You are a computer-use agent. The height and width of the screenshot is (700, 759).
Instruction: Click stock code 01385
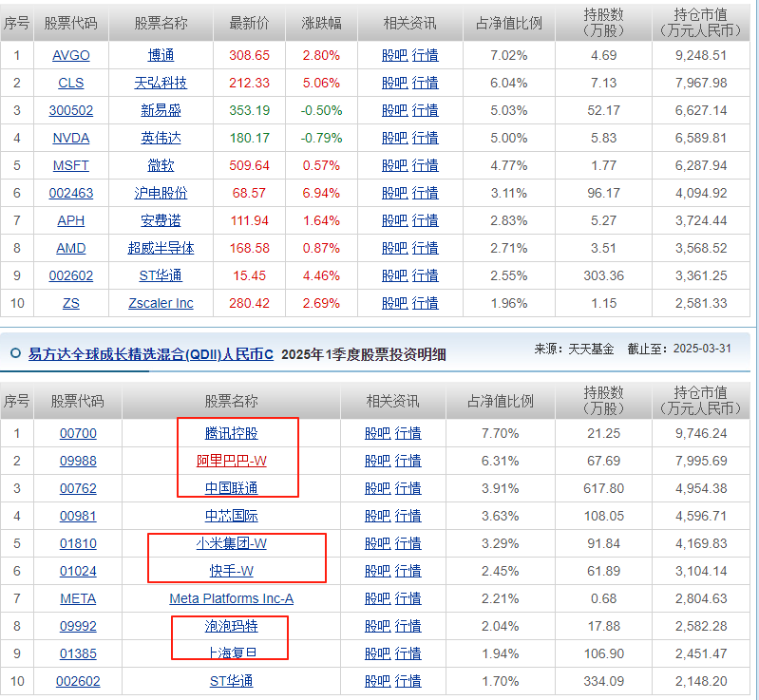[x=78, y=654]
